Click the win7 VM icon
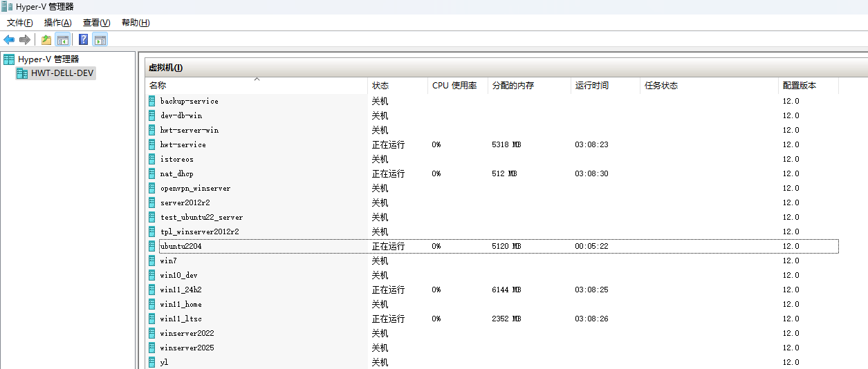Viewport: 868px width, 369px height. click(152, 261)
